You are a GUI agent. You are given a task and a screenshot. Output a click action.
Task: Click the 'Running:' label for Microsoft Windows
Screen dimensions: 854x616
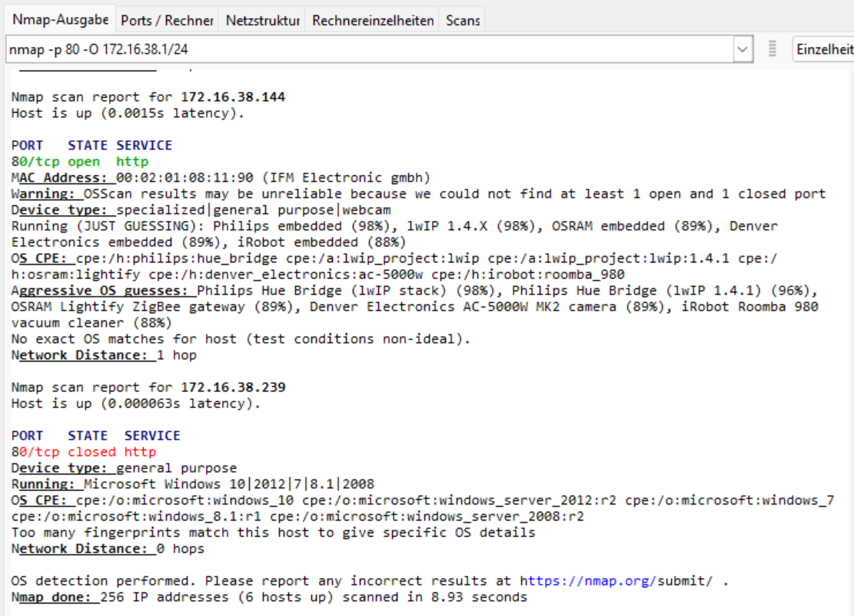point(46,484)
